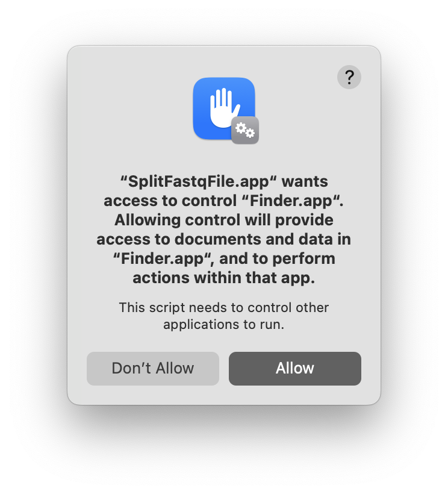Click the "access to documents and data in" line
448x494 pixels.
(224, 239)
